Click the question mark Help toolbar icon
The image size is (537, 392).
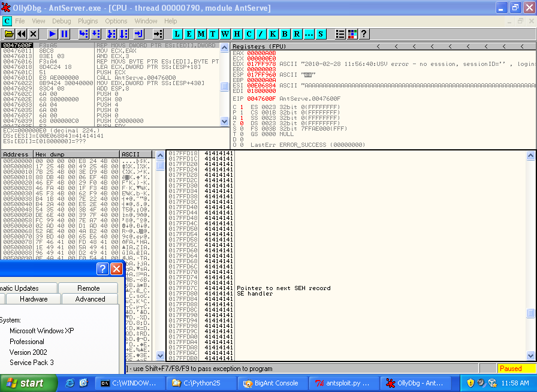(364, 34)
